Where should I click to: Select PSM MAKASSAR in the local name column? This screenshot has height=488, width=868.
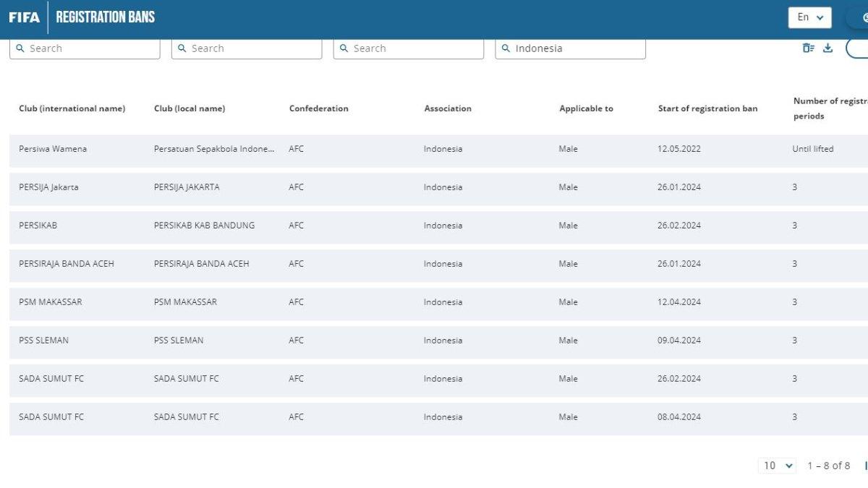pyautogui.click(x=185, y=302)
